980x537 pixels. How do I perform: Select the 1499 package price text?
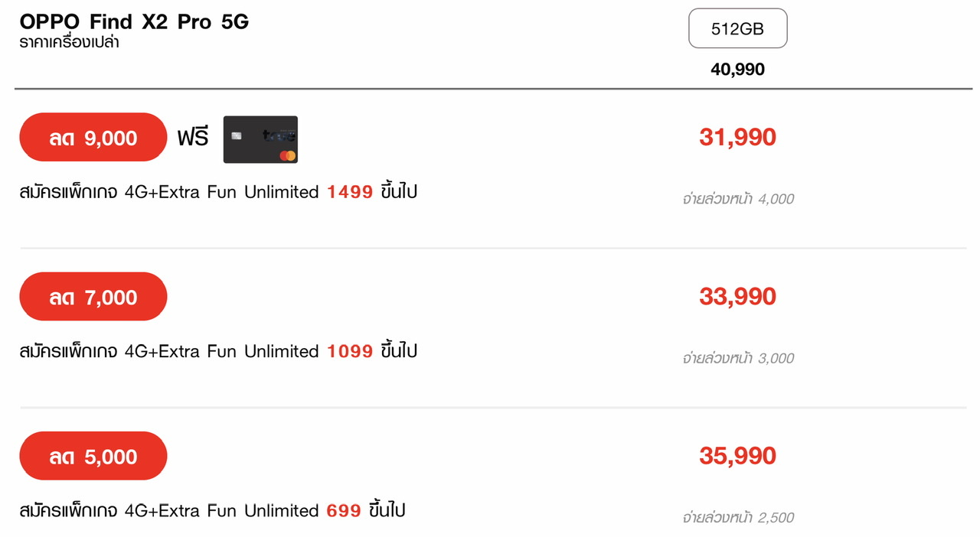[350, 192]
